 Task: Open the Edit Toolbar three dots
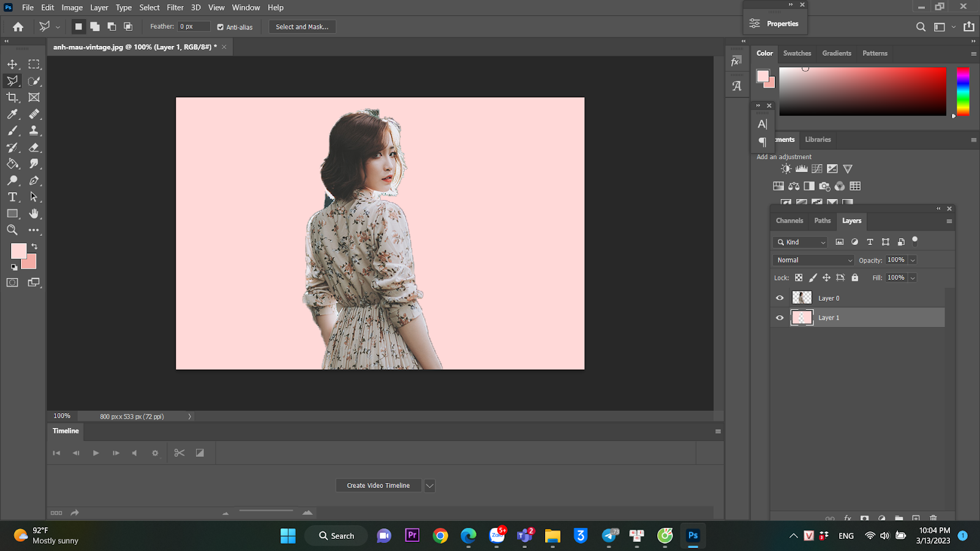click(x=34, y=230)
